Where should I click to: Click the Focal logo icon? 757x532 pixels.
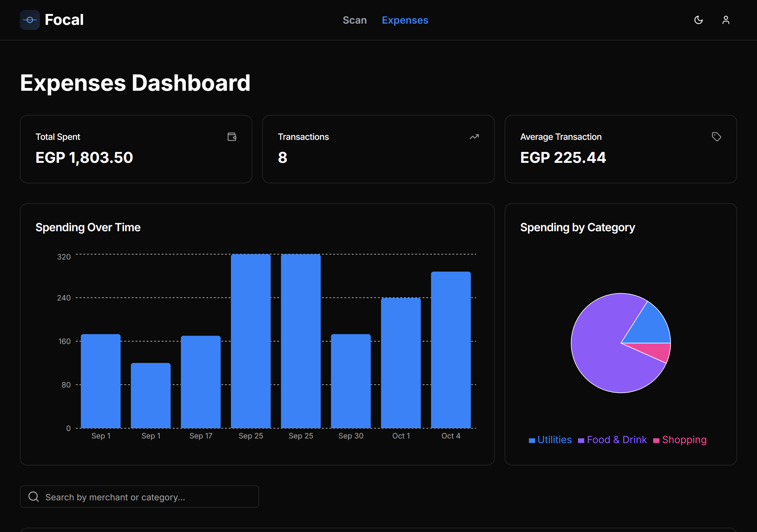pos(30,20)
